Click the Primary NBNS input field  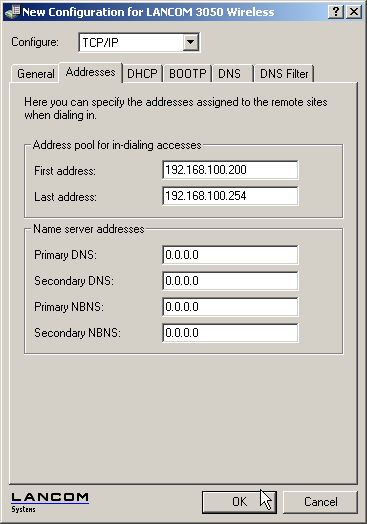coord(230,307)
